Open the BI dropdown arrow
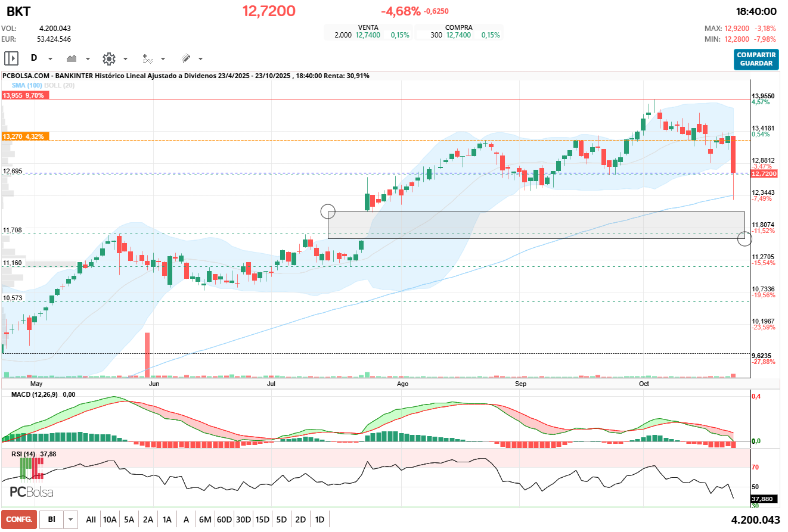The image size is (788, 532). pyautogui.click(x=71, y=519)
